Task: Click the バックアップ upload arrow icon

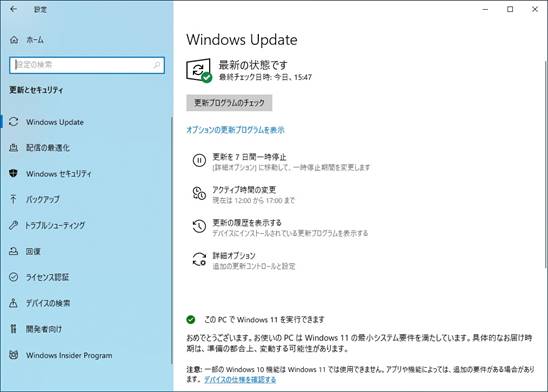Action: (14, 199)
